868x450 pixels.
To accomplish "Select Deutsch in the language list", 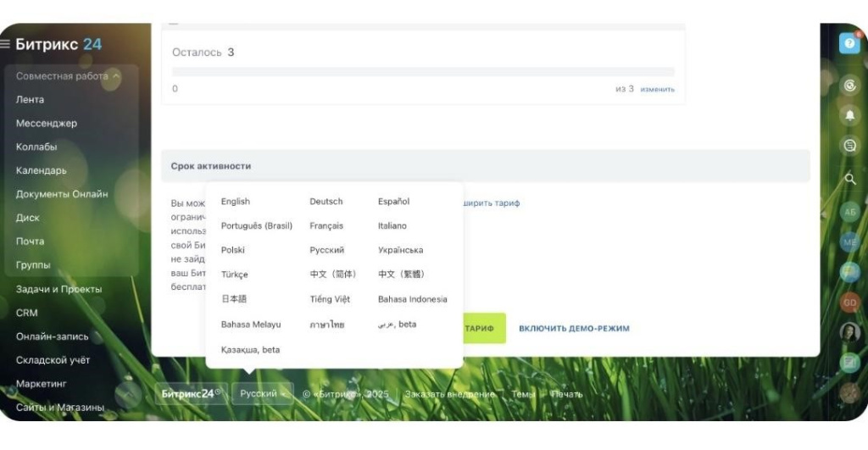I will click(x=326, y=202).
